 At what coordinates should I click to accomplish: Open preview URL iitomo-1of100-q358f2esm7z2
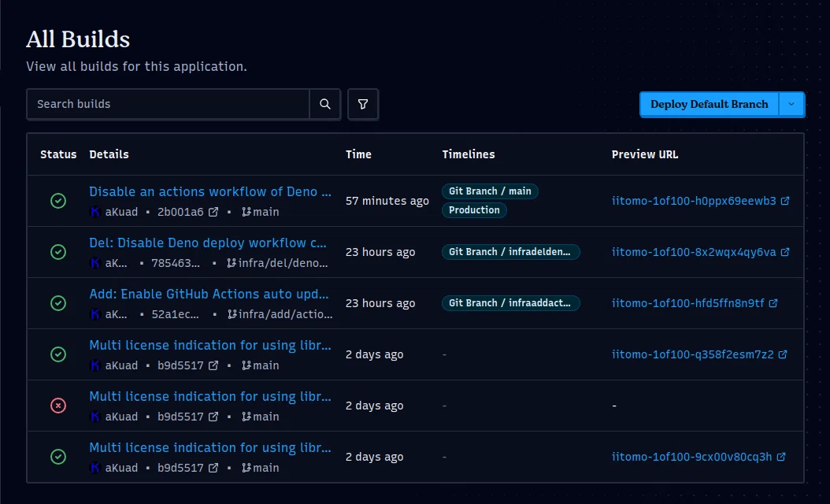(693, 354)
